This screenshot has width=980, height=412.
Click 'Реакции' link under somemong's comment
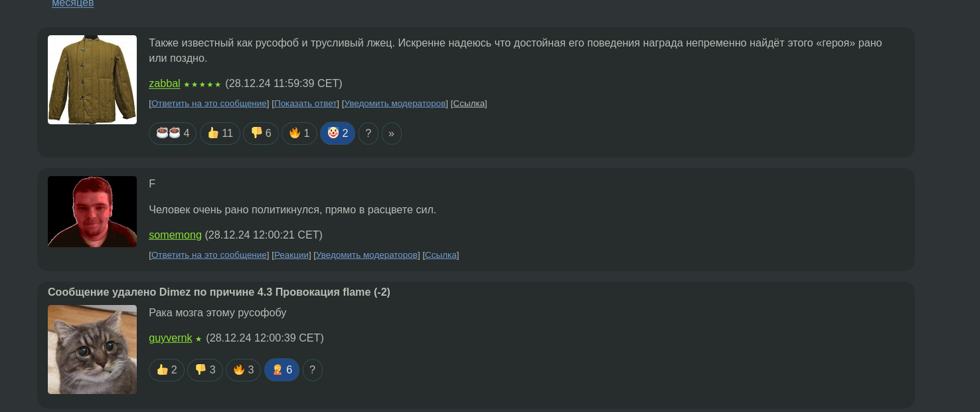[x=291, y=255]
